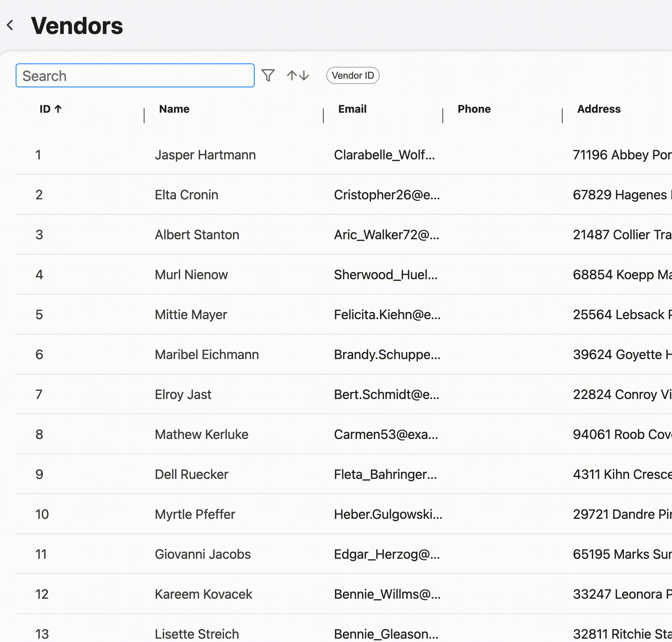Screen dimensions: 672x642
Task: Click email Sherwood_Huel...
Action: (386, 275)
